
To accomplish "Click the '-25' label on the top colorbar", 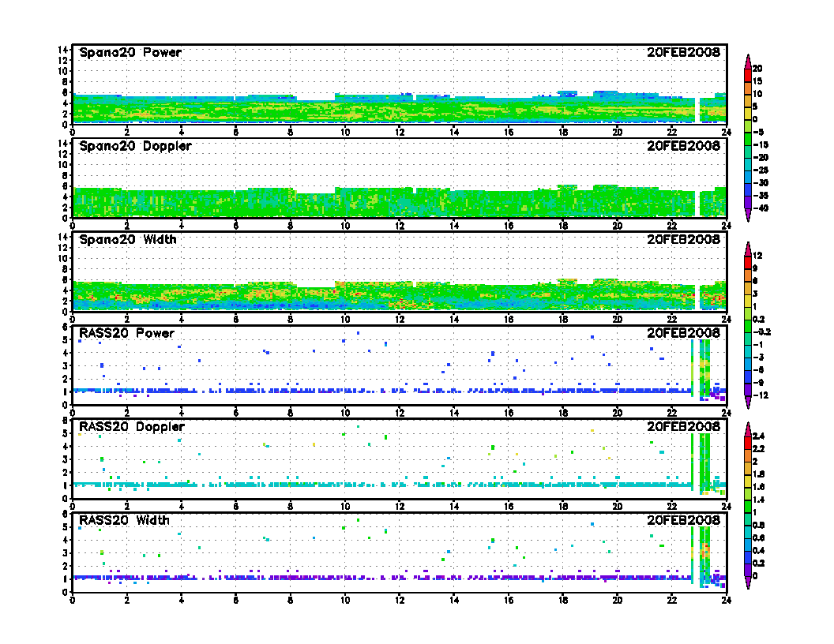I will 760,170.
